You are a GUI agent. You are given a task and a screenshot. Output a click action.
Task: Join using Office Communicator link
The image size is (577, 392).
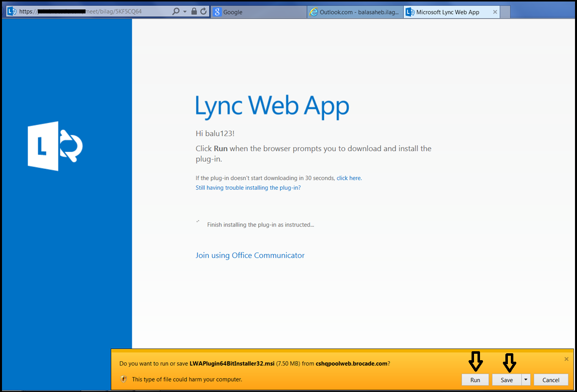[250, 255]
